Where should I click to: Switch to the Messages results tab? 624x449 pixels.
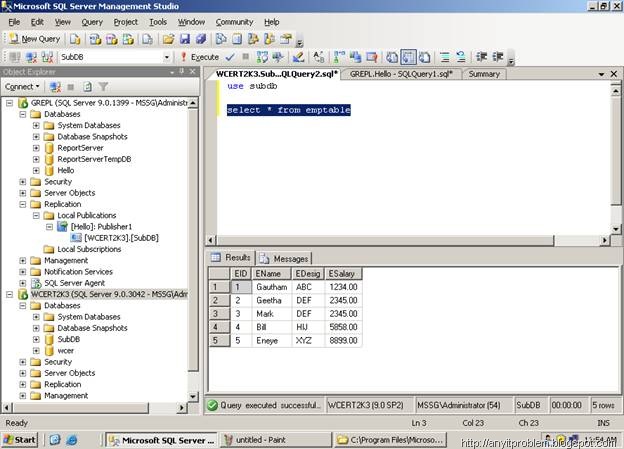284,259
